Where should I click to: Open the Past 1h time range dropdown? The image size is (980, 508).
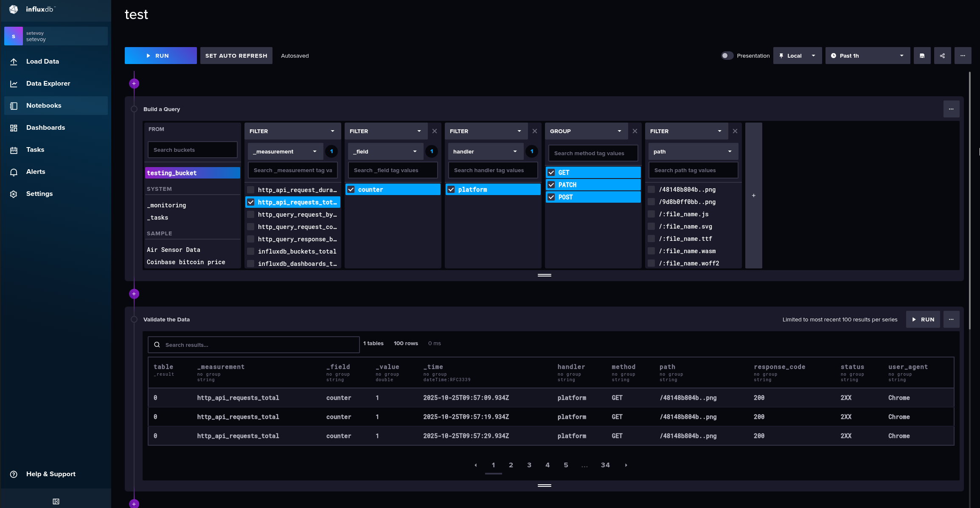(867, 56)
